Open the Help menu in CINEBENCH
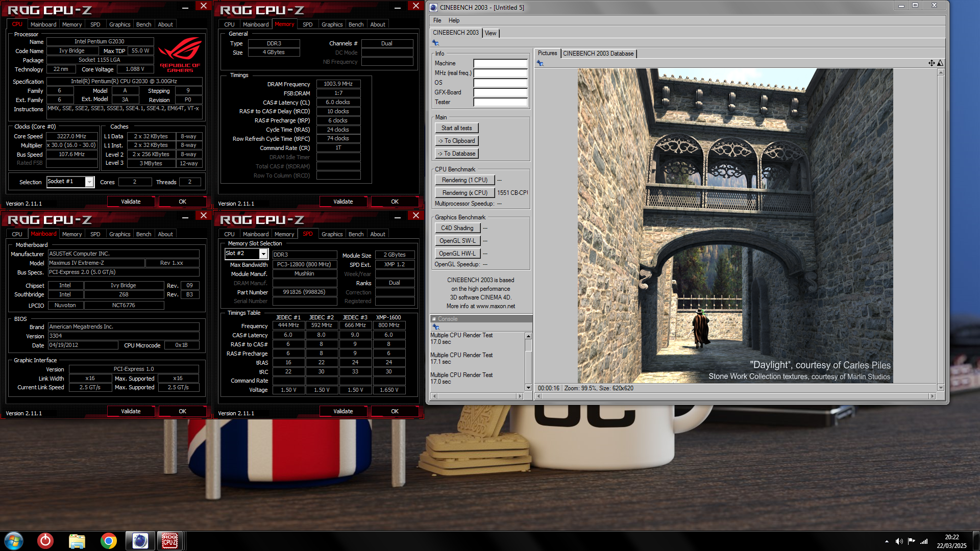Screen dimensions: 980x551 (454, 20)
